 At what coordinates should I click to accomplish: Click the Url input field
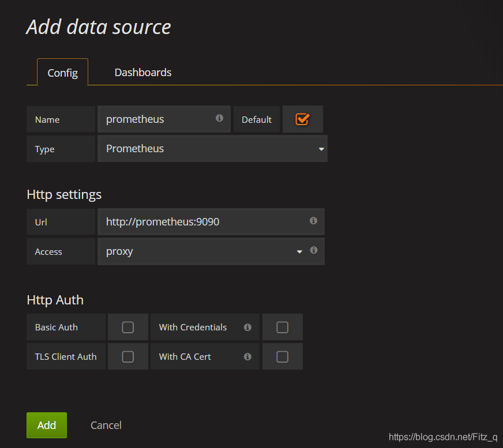click(211, 221)
